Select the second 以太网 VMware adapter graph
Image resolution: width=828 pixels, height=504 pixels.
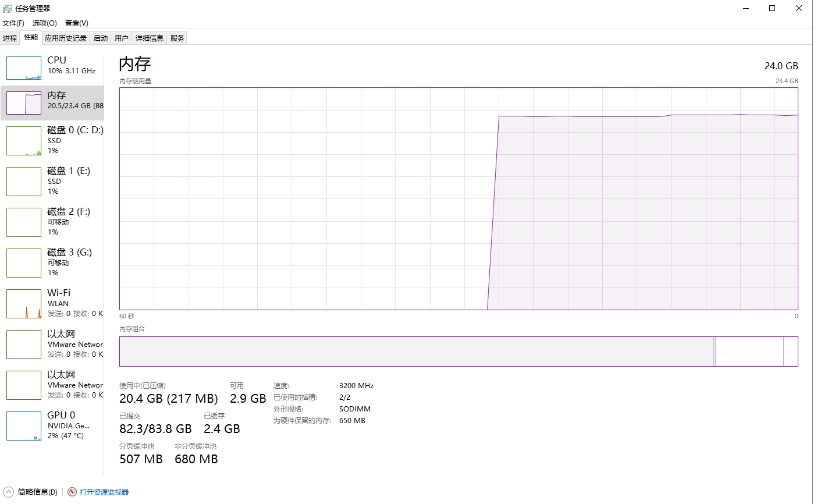[x=24, y=385]
